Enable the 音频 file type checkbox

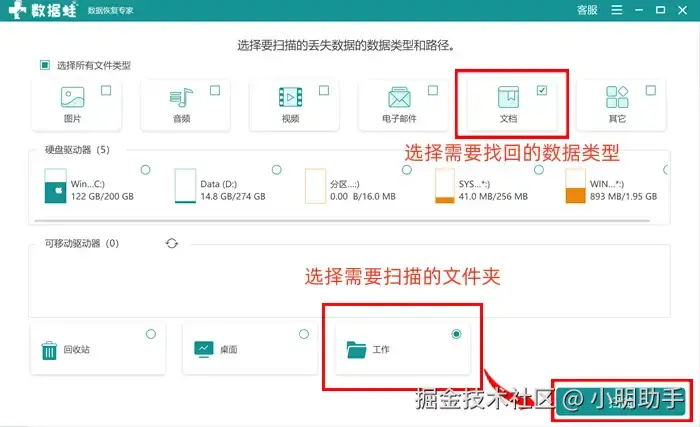coord(215,91)
